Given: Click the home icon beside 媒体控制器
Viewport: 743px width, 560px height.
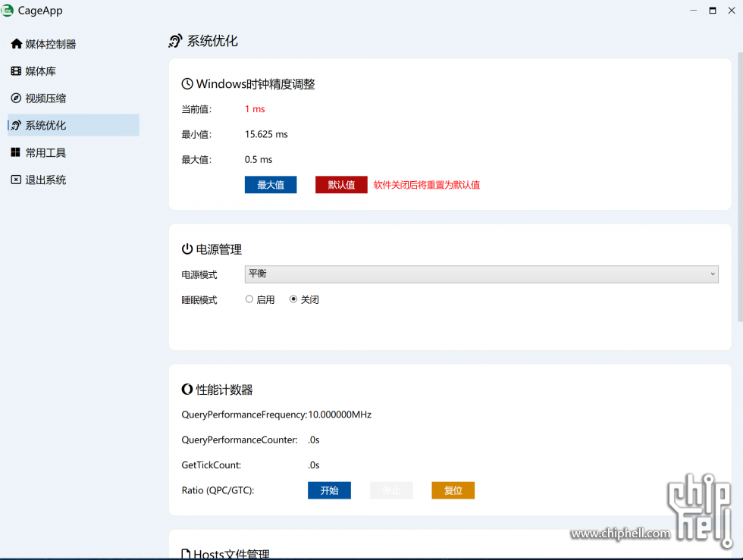Looking at the screenshot, I should [16, 44].
